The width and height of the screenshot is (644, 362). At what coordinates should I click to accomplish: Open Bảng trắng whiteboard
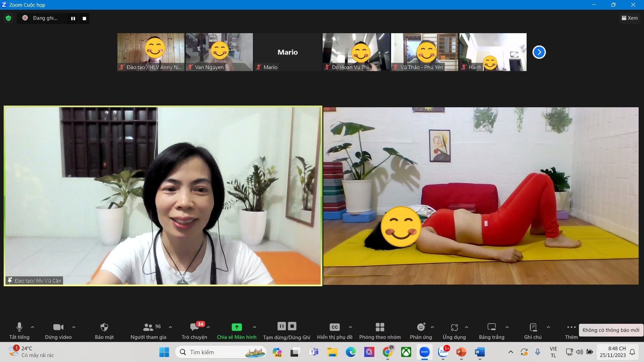point(491,331)
